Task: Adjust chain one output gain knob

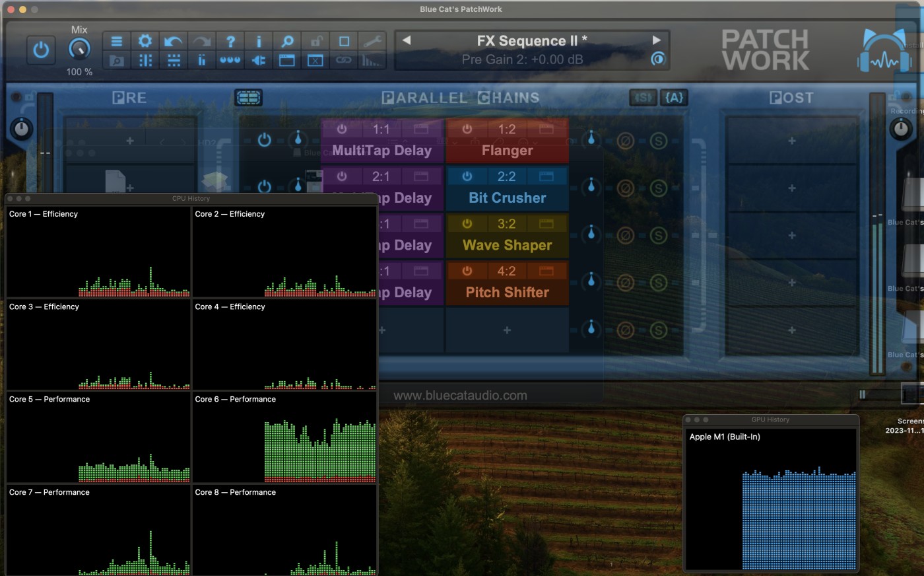Action: [591, 139]
